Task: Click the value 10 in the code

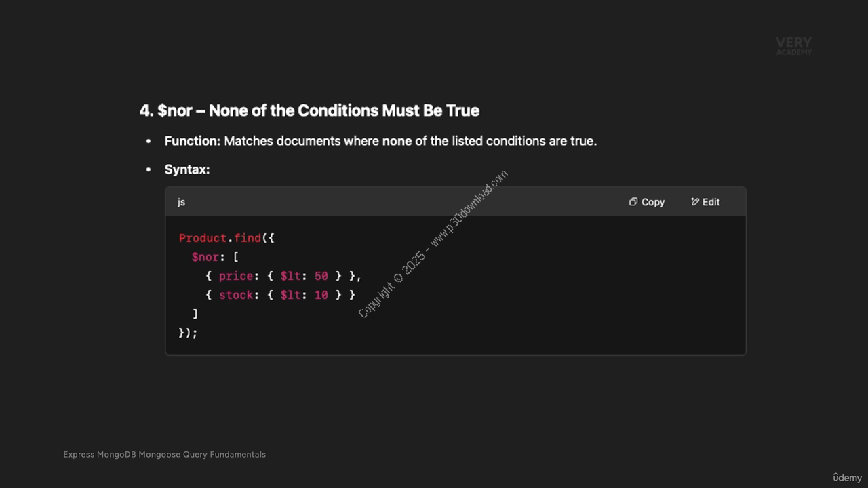Action: pyautogui.click(x=321, y=295)
